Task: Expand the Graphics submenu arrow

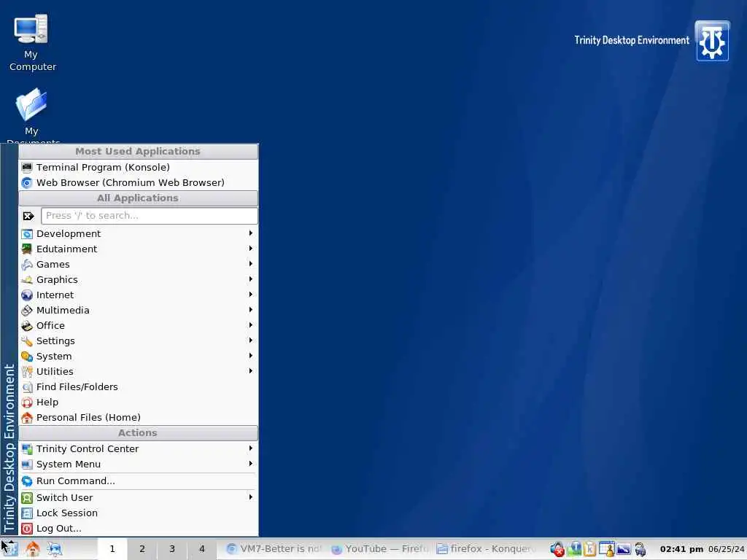Action: click(x=251, y=279)
